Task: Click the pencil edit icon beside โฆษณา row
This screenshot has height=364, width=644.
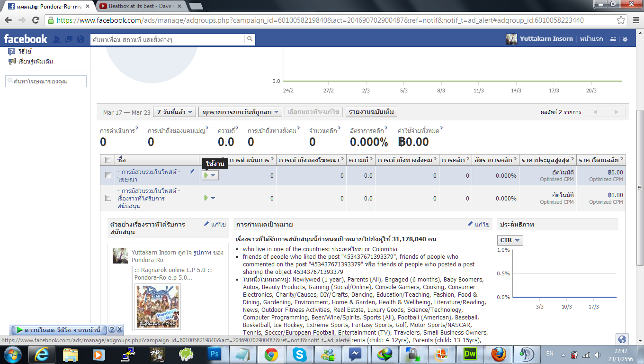Action: [x=192, y=172]
